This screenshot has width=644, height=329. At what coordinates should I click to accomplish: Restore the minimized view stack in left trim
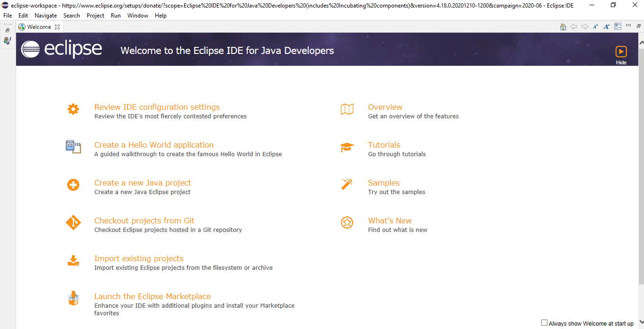pos(8,30)
